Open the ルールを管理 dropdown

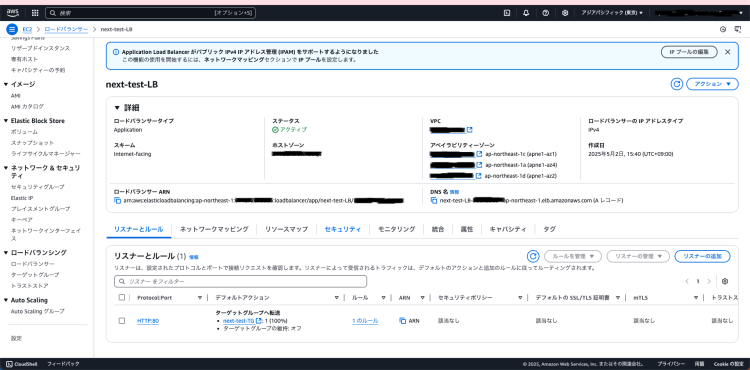[573, 256]
